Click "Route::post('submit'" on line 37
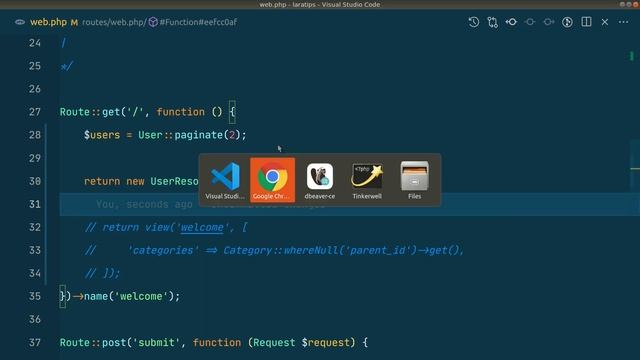 119,342
